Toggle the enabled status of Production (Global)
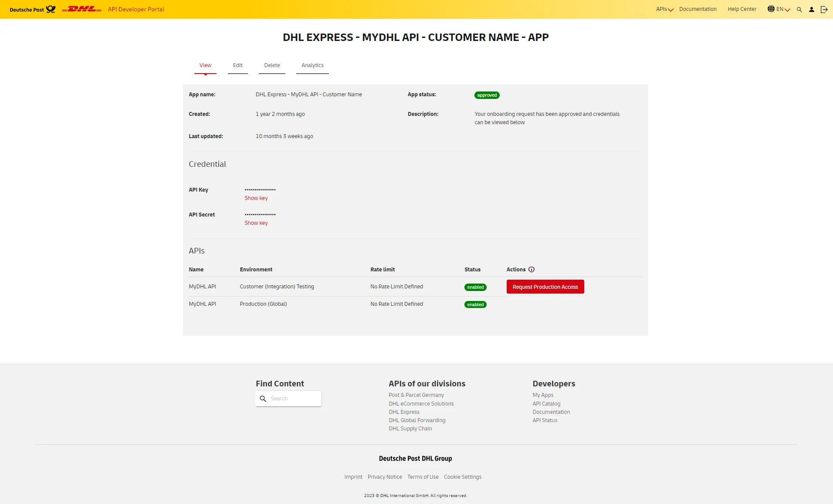Image resolution: width=833 pixels, height=504 pixels. [475, 304]
